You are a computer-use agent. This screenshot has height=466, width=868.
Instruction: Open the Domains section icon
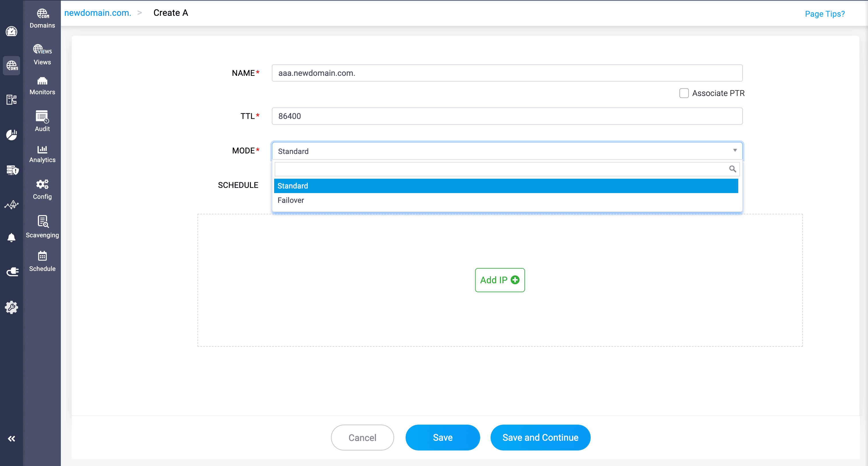tap(42, 14)
